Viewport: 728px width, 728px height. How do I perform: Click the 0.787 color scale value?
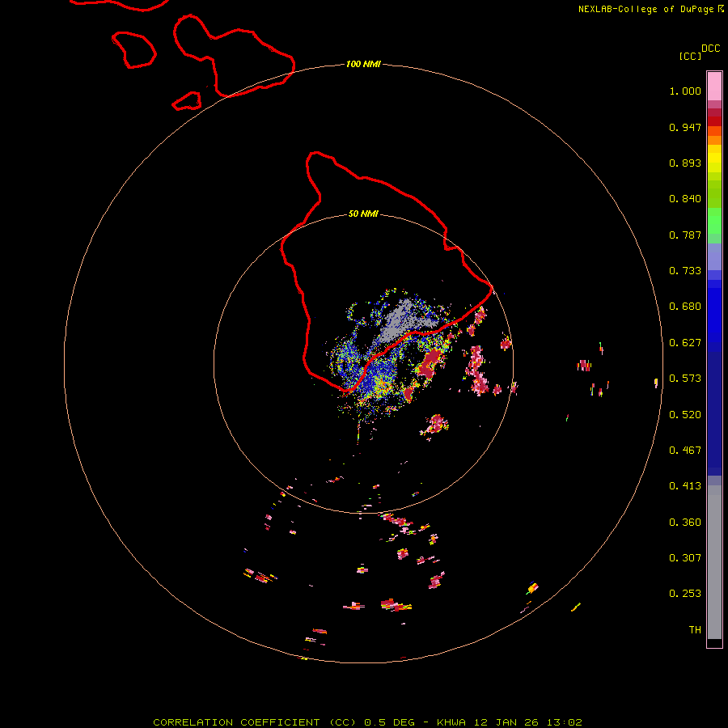(685, 235)
